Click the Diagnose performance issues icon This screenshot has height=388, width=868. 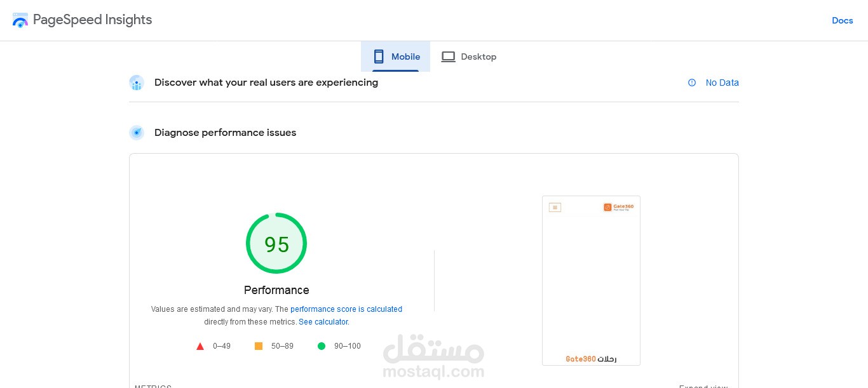point(137,133)
